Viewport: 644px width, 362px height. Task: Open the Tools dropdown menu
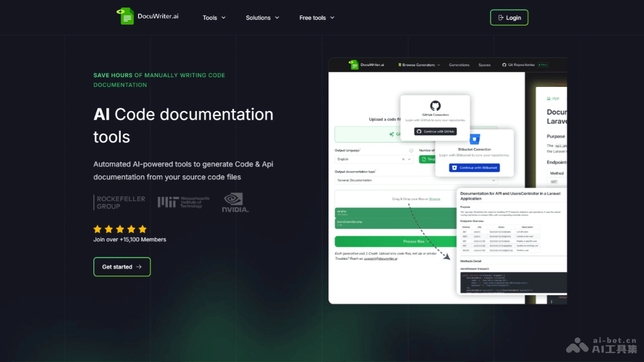[x=213, y=17]
